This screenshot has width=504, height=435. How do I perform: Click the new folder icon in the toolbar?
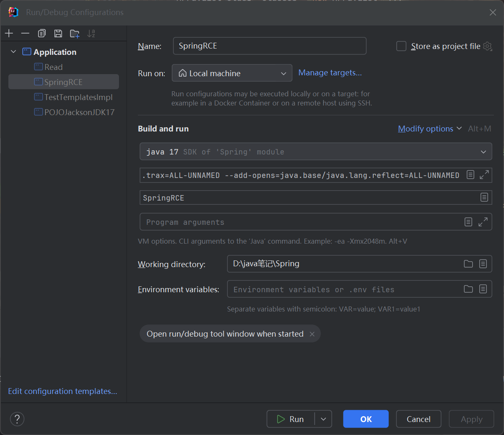75,34
